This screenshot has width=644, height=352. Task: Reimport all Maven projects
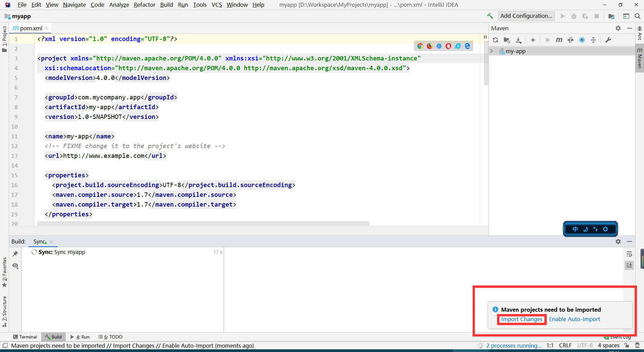point(495,40)
